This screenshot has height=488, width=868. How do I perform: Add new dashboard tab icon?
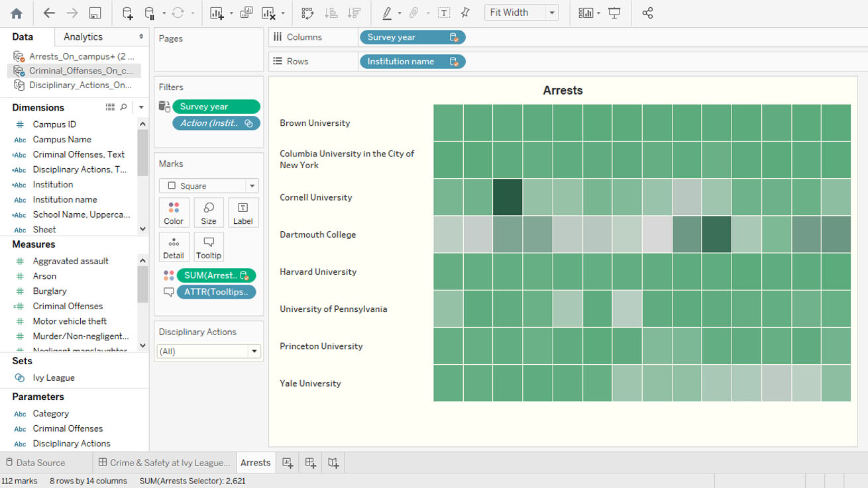[x=310, y=463]
